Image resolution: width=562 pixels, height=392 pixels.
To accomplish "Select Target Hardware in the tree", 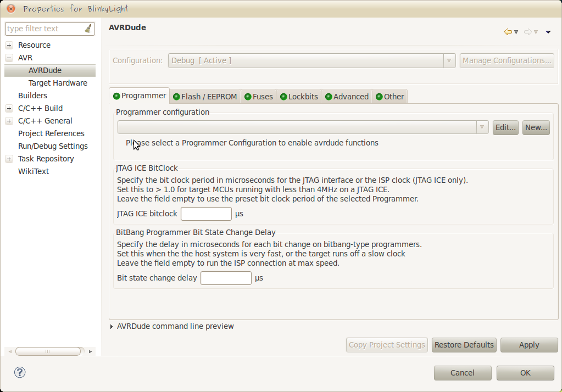I will pos(58,83).
